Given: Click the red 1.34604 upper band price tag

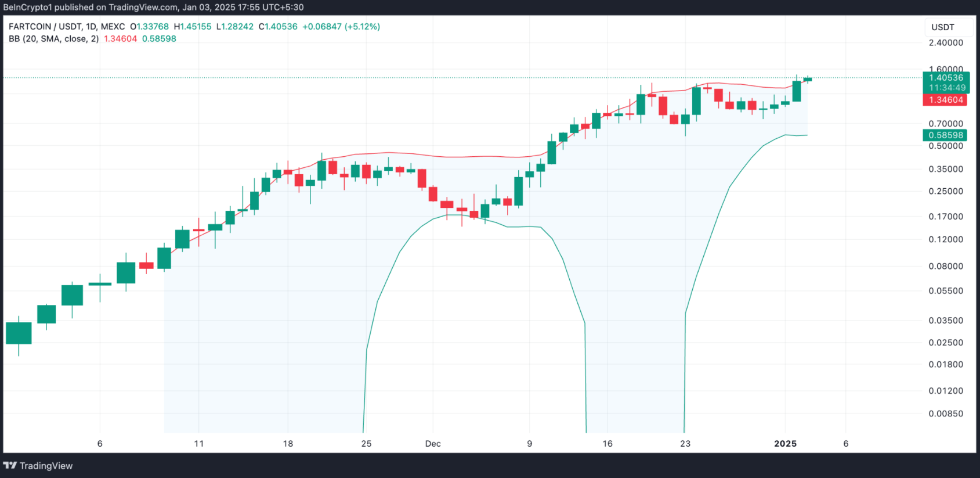Looking at the screenshot, I should (946, 100).
